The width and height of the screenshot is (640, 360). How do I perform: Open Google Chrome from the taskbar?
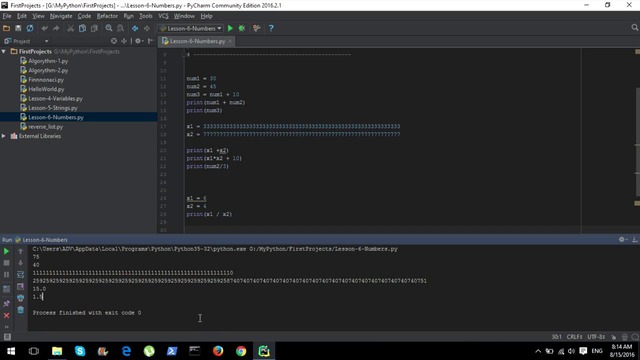tap(241, 351)
